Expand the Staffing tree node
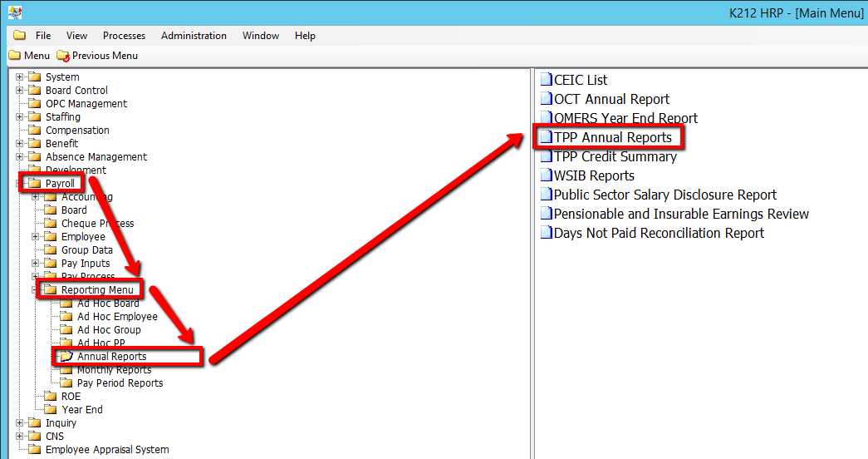The width and height of the screenshot is (868, 459). (20, 117)
